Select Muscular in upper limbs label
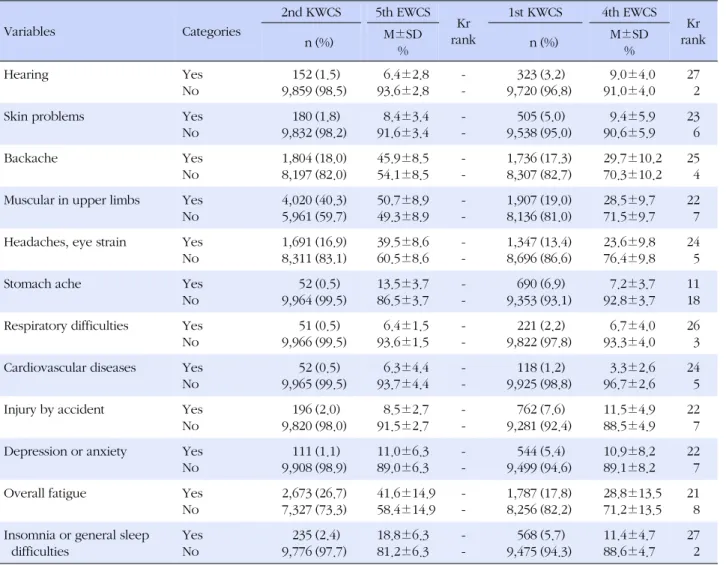 tap(72, 200)
